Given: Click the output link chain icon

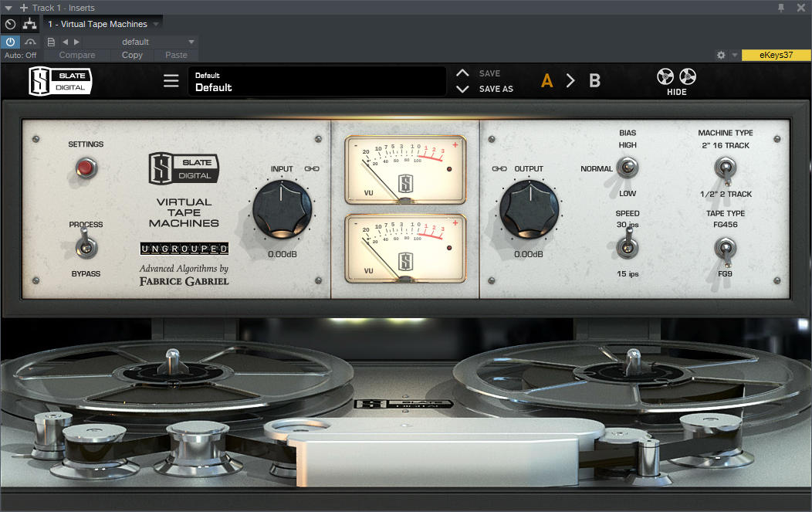Looking at the screenshot, I should tap(500, 168).
